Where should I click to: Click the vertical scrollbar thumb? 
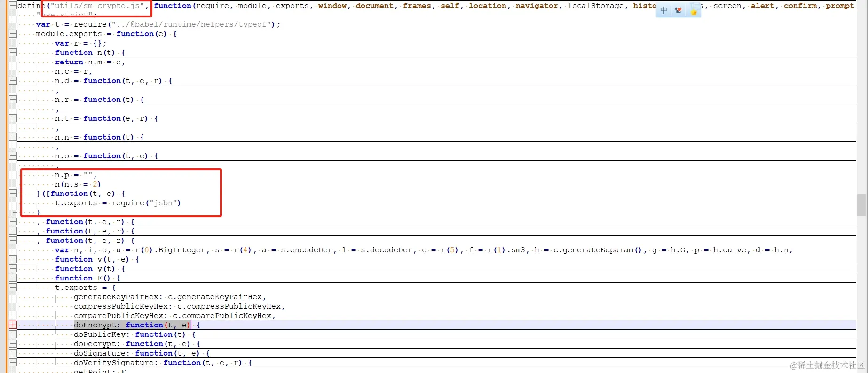(861, 205)
